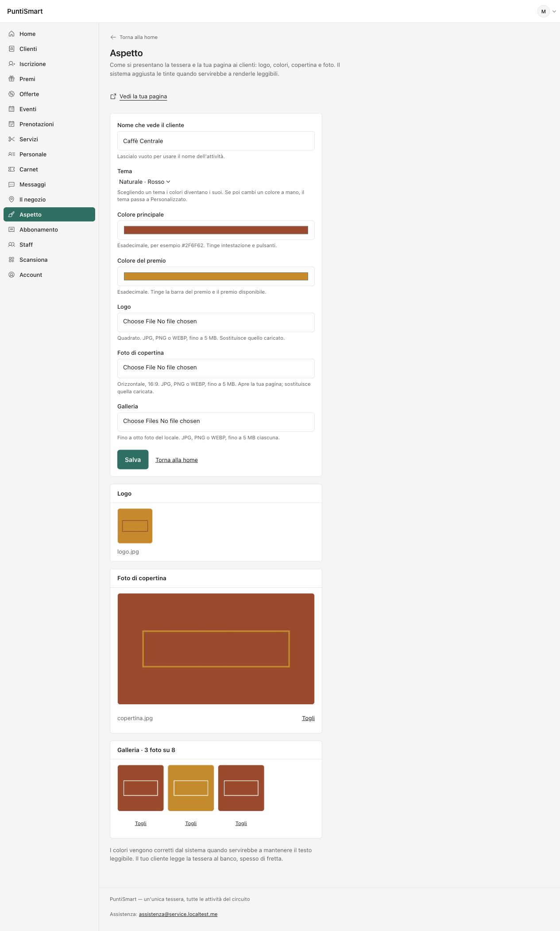The height and width of the screenshot is (931, 560).
Task: Click Togli under first gallery photo
Action: [x=141, y=823]
